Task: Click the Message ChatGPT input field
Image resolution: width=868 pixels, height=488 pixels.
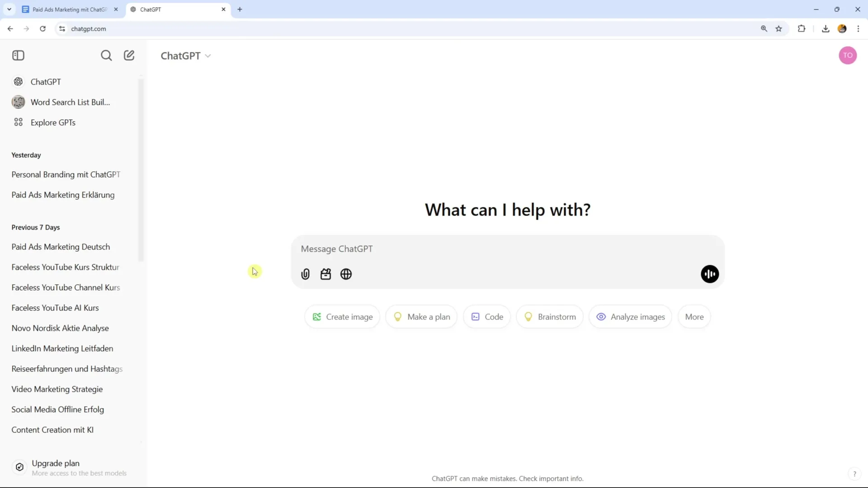Action: pyautogui.click(x=507, y=249)
